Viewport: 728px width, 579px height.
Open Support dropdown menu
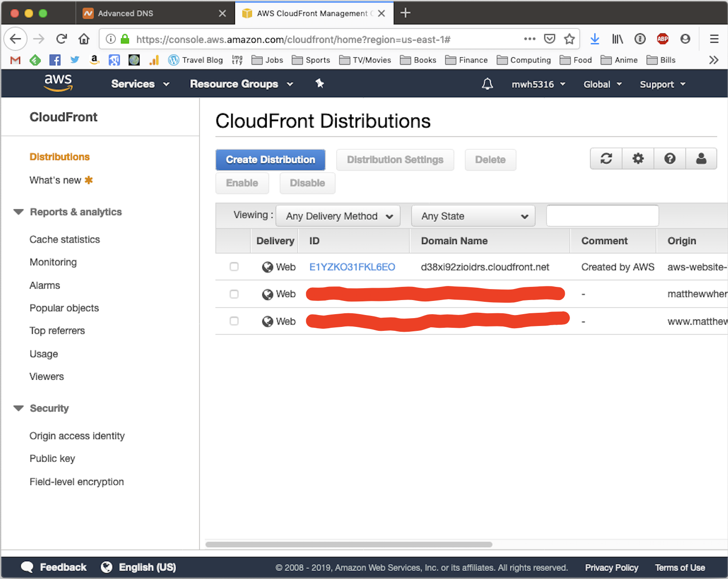coord(663,84)
